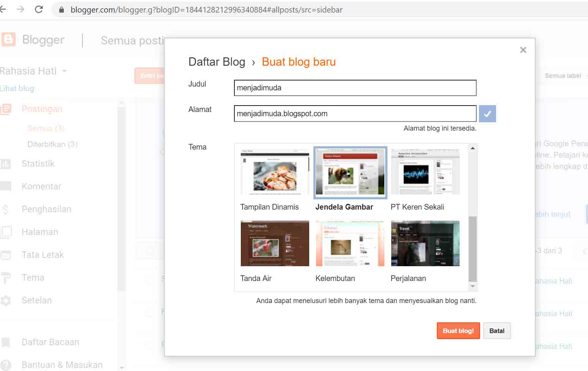This screenshot has height=371, width=588.
Task: Click the Halaman pages icon
Action: 6,232
